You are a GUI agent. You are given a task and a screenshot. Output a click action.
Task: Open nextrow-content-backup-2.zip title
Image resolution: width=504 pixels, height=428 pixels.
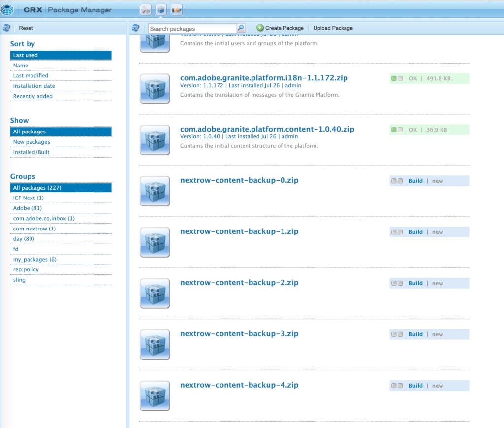(x=239, y=282)
